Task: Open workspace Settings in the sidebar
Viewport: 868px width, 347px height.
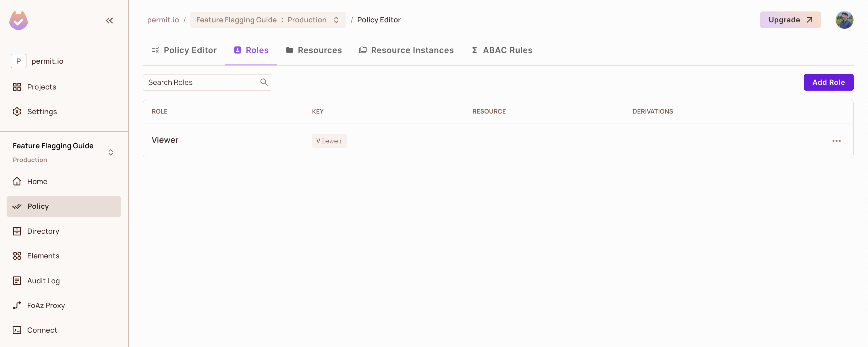Action: [x=42, y=111]
